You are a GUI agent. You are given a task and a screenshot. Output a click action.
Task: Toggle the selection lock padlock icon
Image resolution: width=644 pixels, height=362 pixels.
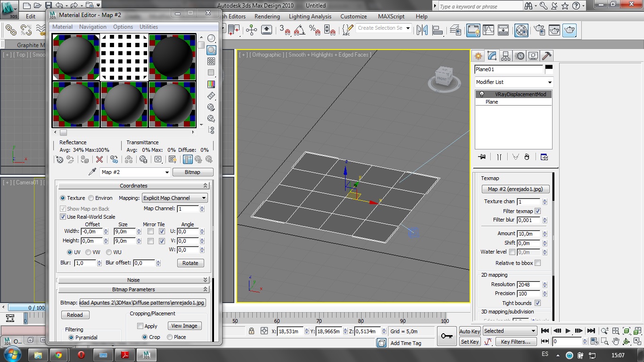pos(252,331)
